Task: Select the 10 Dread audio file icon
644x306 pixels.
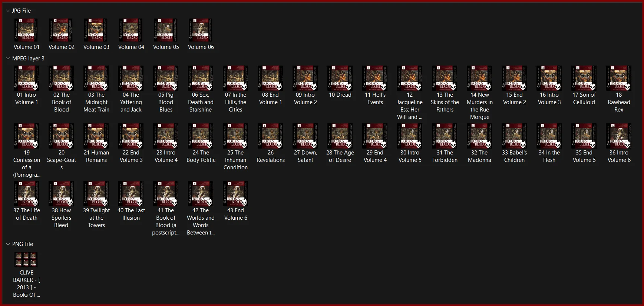Action: [x=340, y=78]
